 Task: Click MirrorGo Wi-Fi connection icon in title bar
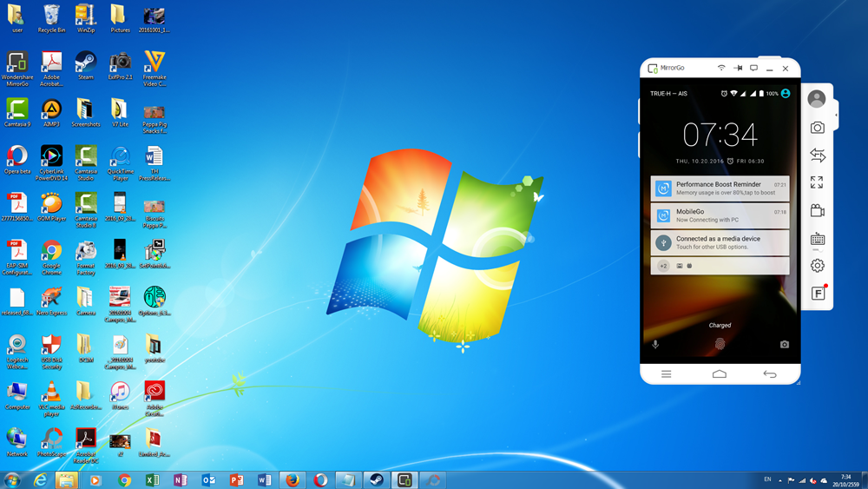(x=720, y=68)
